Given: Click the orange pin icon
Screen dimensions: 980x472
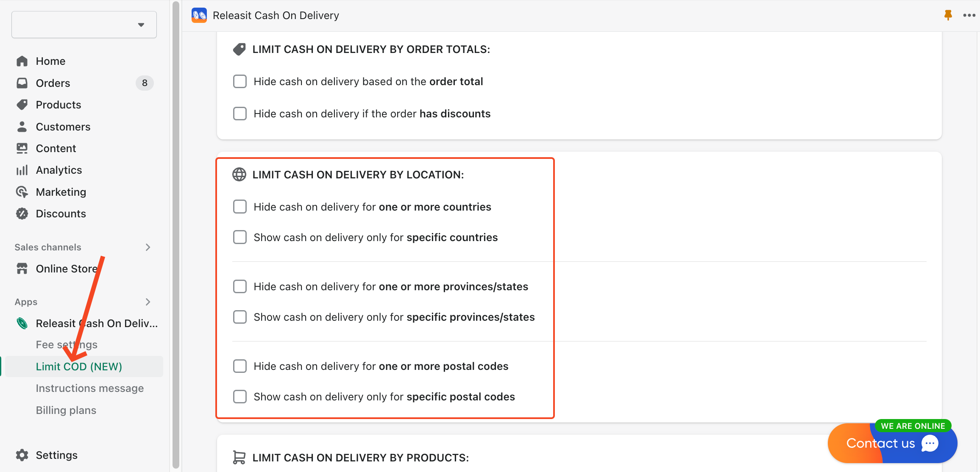Looking at the screenshot, I should coord(948,15).
